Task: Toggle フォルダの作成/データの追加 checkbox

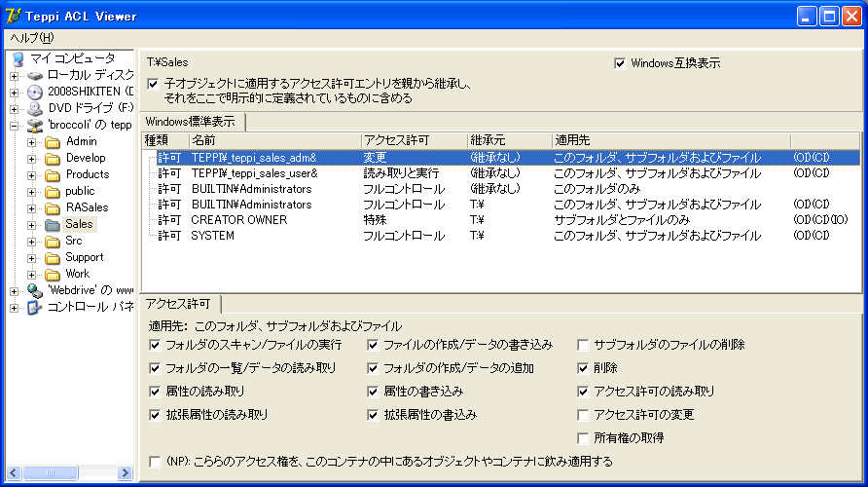Action: (x=373, y=368)
